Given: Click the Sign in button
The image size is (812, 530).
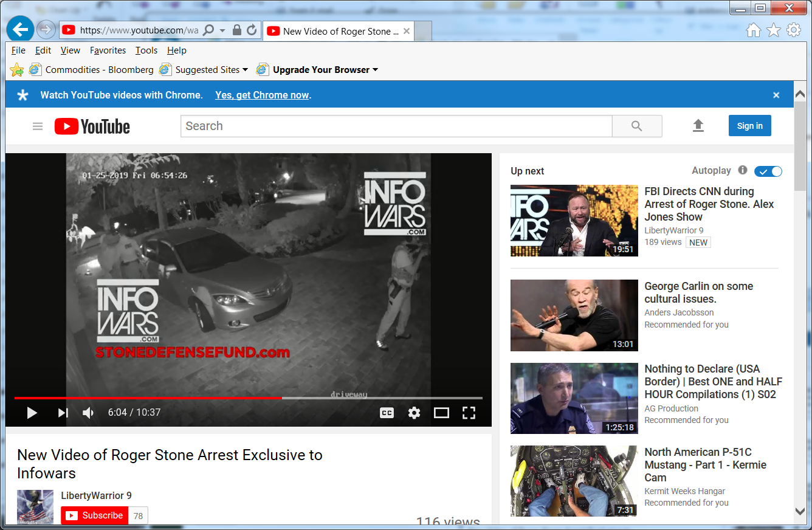Looking at the screenshot, I should [750, 126].
